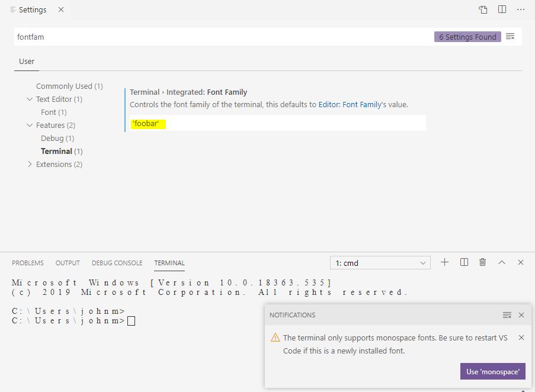The image size is (535, 392).
Task: Collapse the Text Editor section
Action: coord(30,99)
